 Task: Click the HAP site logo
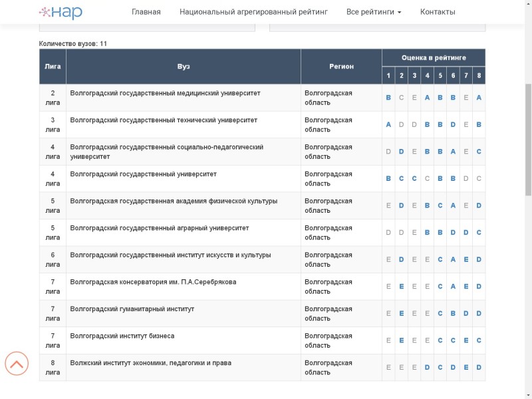(61, 12)
